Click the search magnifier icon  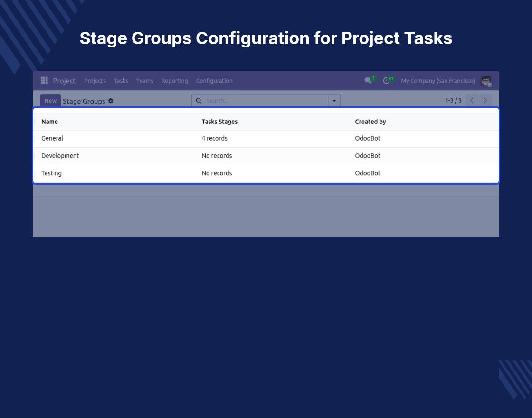[x=199, y=100]
